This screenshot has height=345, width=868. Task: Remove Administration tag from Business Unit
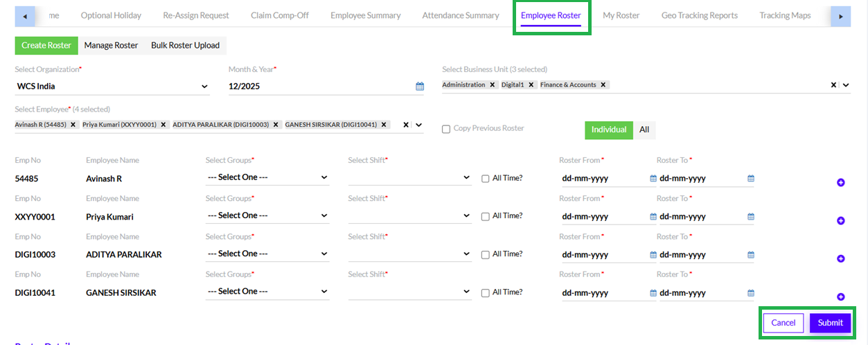tap(492, 85)
